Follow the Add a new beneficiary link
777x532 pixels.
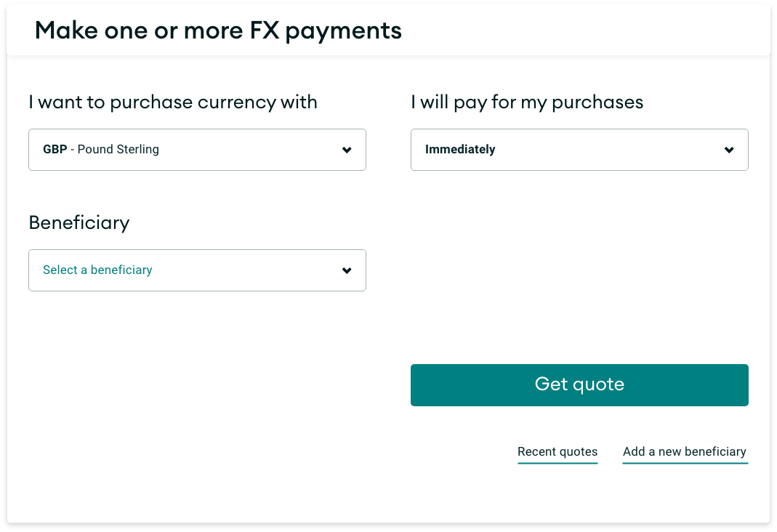685,452
